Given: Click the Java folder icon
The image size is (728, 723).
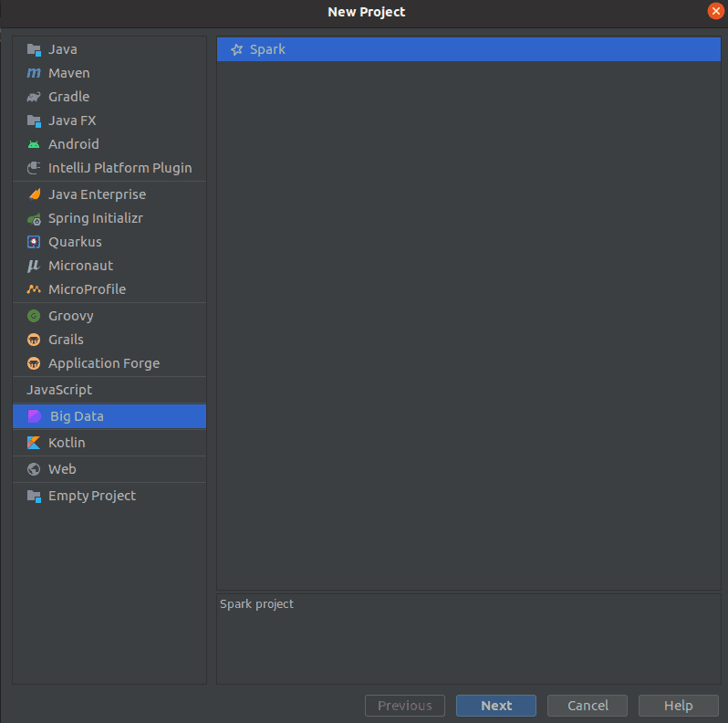Looking at the screenshot, I should tap(34, 49).
